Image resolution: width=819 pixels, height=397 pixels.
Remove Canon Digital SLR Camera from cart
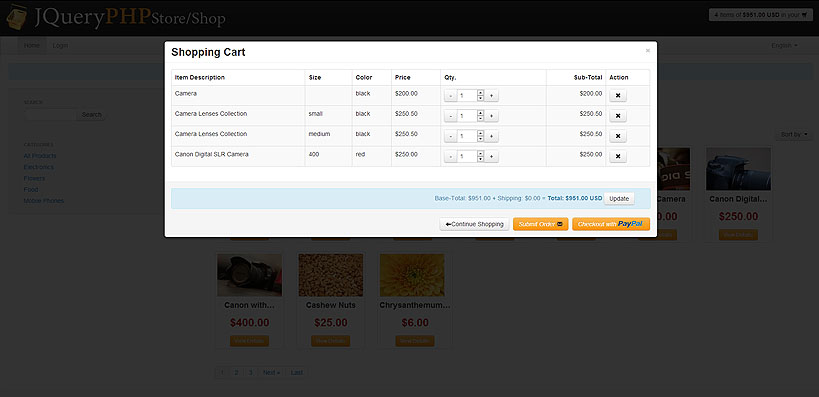pyautogui.click(x=618, y=156)
